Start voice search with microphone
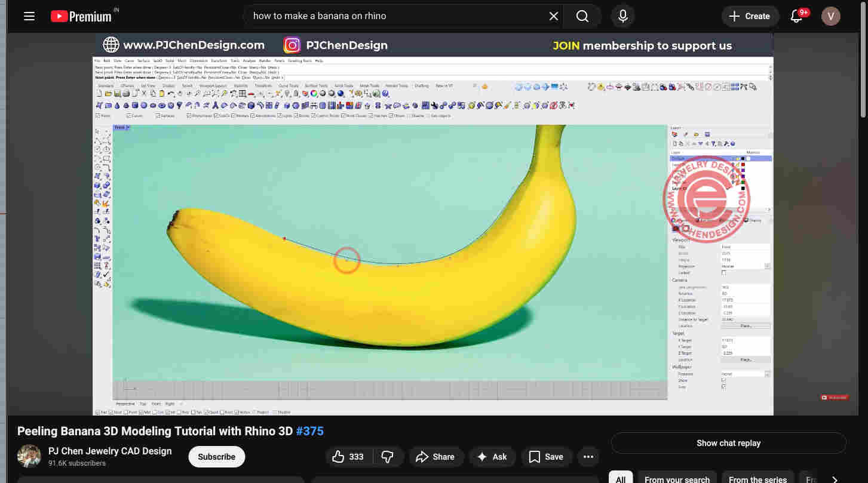868x483 pixels. (622, 16)
